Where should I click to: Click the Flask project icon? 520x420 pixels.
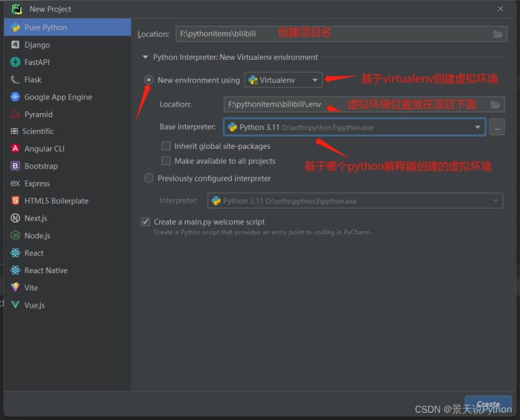15,79
